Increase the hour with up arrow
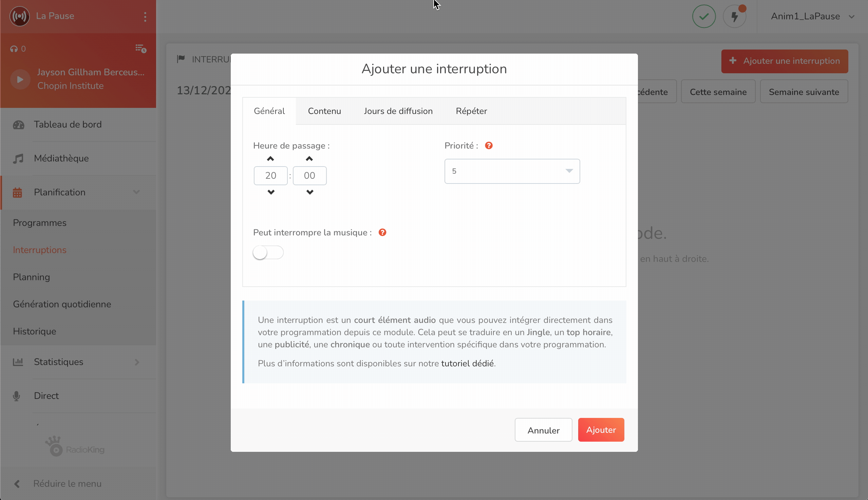The height and width of the screenshot is (500, 868). coord(270,159)
